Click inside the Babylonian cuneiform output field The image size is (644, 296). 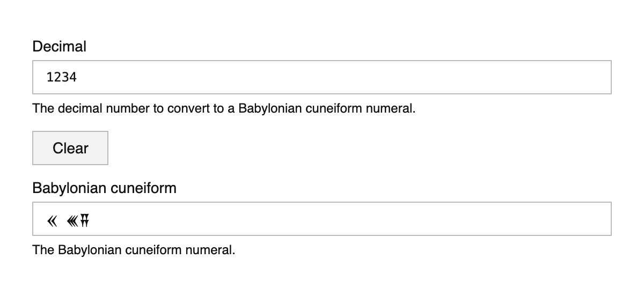(322, 219)
